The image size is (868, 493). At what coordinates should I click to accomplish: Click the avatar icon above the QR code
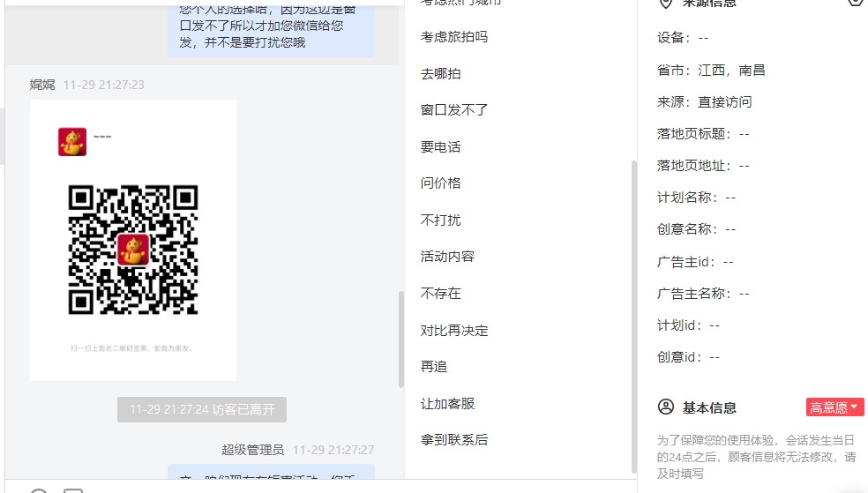pyautogui.click(x=72, y=142)
